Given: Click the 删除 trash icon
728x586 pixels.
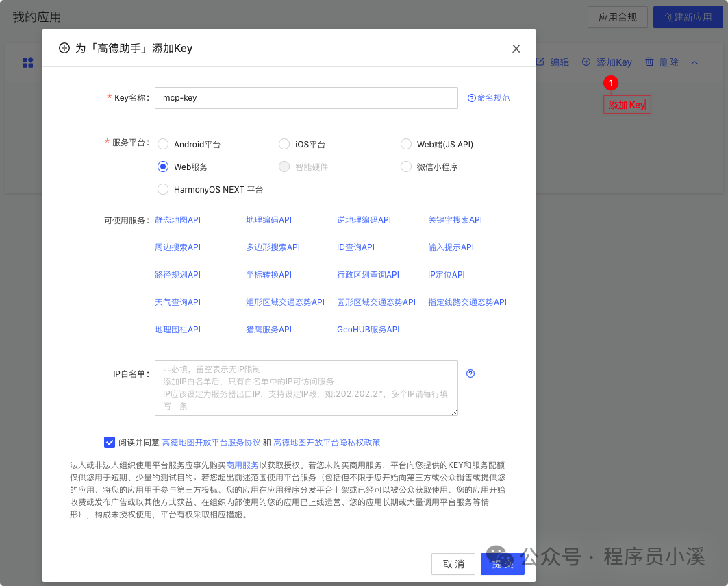Looking at the screenshot, I should pyautogui.click(x=648, y=62).
